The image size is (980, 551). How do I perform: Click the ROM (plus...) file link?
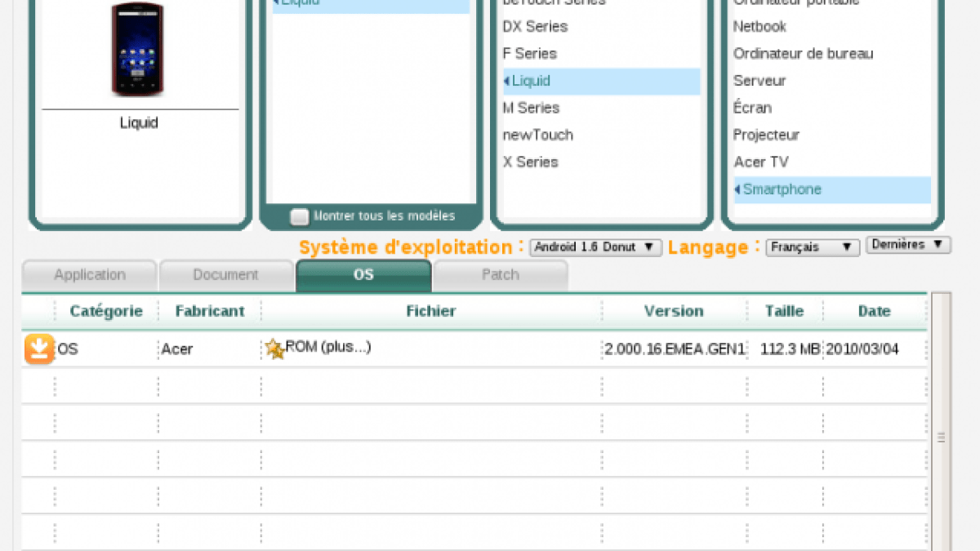pos(328,347)
